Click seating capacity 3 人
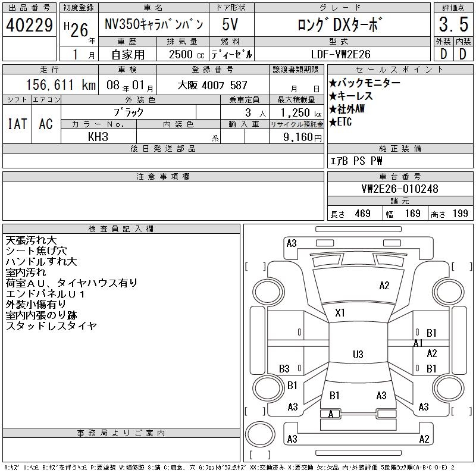The width and height of the screenshot is (476, 476). point(255,112)
